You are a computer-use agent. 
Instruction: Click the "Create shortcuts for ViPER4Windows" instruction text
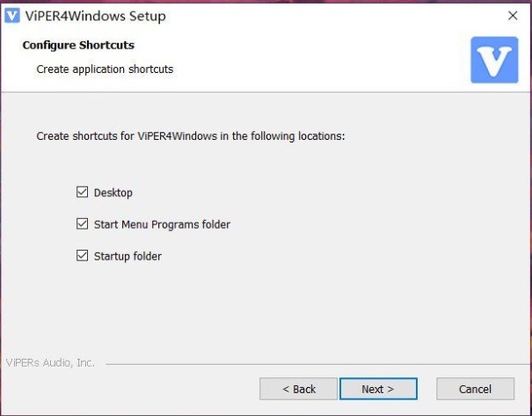click(x=190, y=136)
